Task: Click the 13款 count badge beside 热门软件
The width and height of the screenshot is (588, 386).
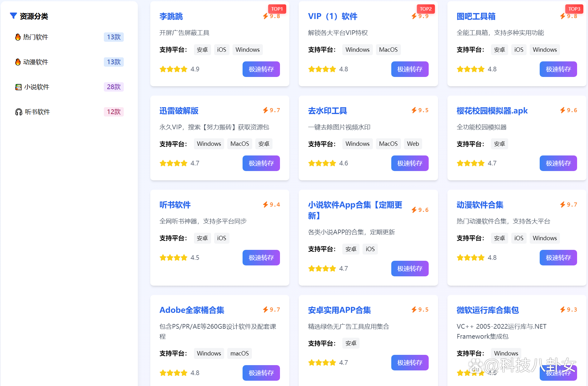Action: (x=113, y=37)
